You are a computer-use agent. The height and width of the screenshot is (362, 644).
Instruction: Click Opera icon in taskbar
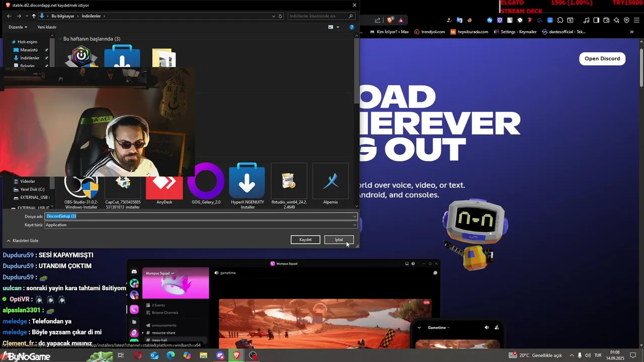point(138,355)
